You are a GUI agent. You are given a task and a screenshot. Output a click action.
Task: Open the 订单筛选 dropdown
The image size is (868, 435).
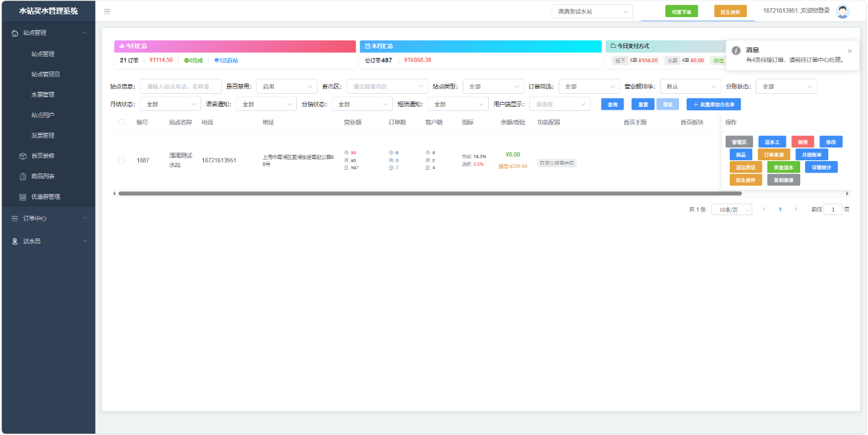click(589, 86)
